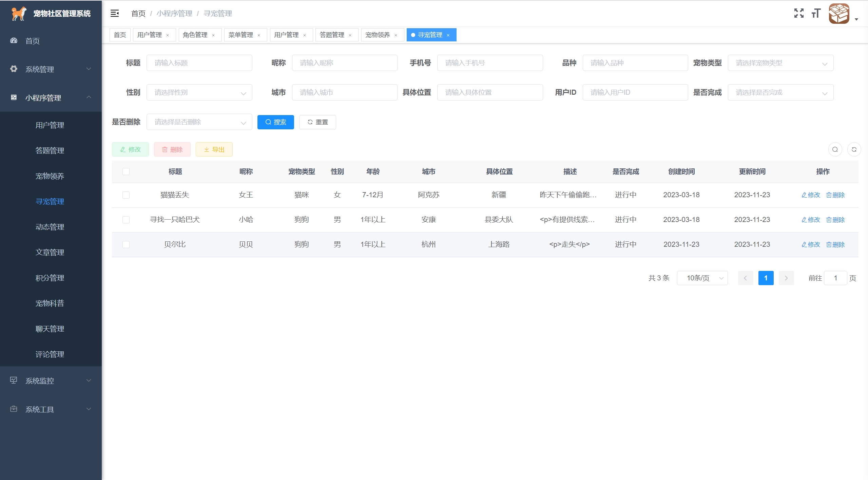This screenshot has height=480, width=868.
Task: Close the 宠物领养 tab
Action: coord(396,35)
